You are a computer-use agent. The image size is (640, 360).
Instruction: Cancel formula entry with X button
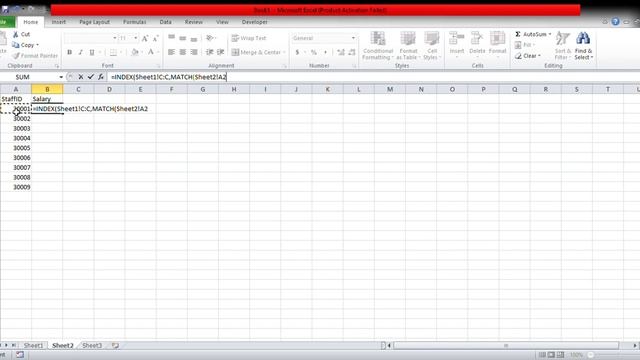(81, 77)
